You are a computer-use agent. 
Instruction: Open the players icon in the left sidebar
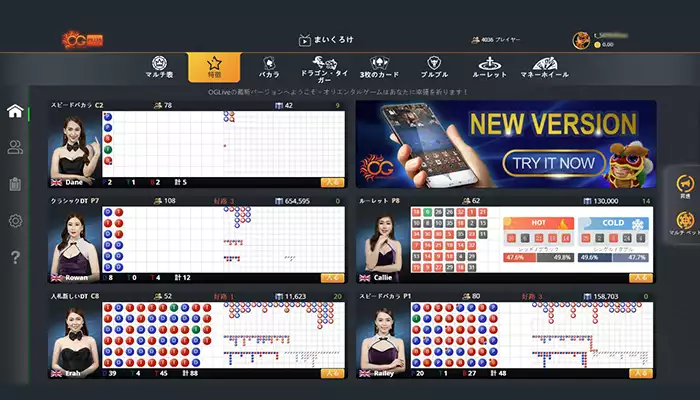(x=15, y=148)
